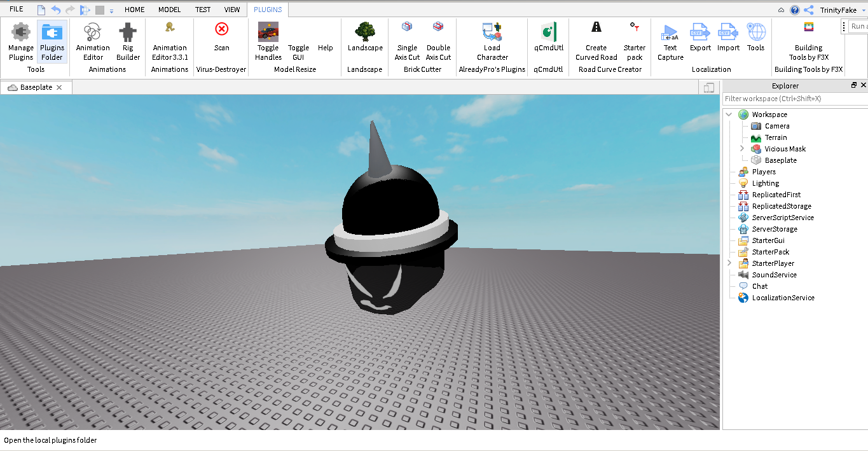Viewport: 868px width, 451px height.
Task: Click the Filter workspace search box
Action: [795, 99]
